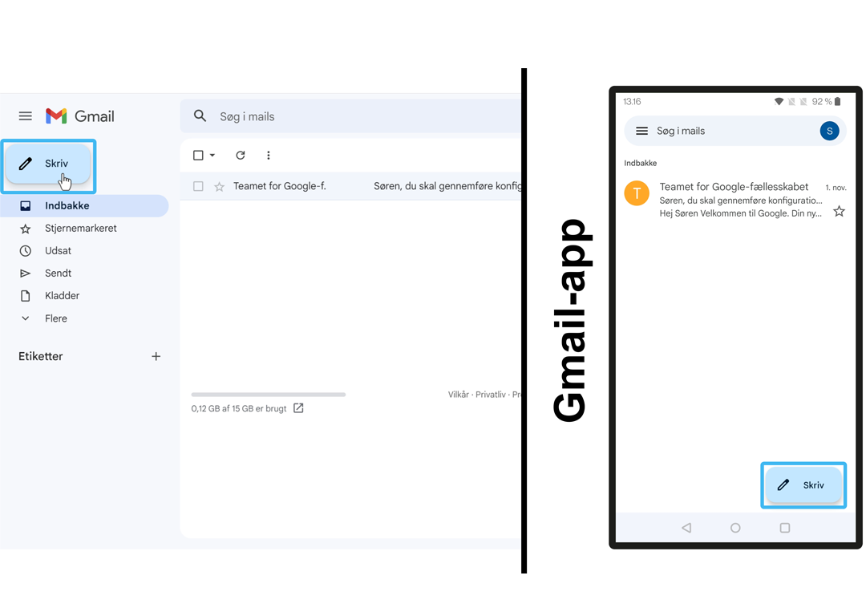Tap the 'Skriv' compose button in the app

point(803,485)
